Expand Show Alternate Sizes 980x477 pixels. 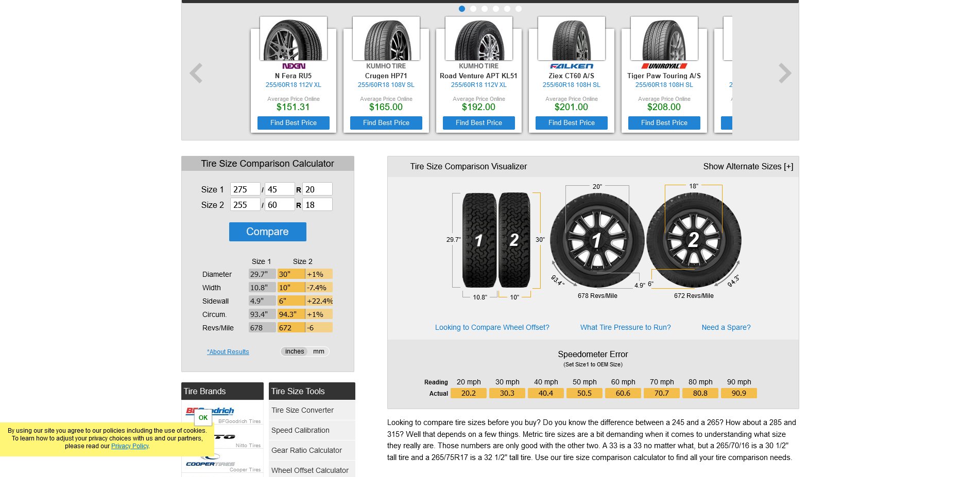[x=748, y=166]
